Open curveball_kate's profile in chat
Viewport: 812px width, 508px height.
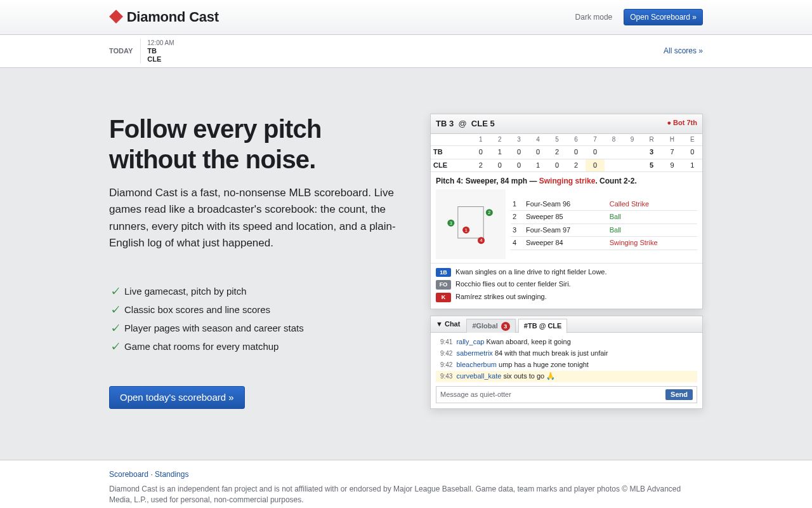[x=479, y=376]
